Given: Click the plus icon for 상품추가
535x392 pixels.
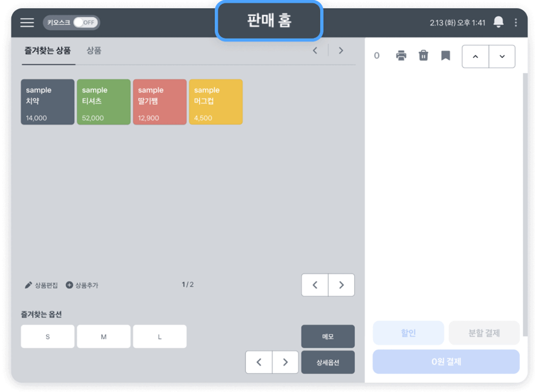Looking at the screenshot, I should click(68, 285).
